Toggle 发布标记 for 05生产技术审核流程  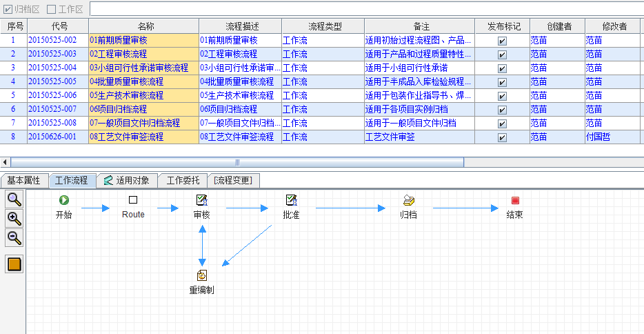coord(502,96)
